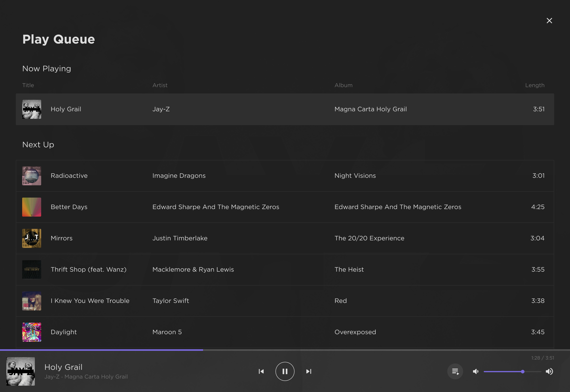
Task: Open Edward Sharpe artist name in Artist column
Action: coord(216,207)
